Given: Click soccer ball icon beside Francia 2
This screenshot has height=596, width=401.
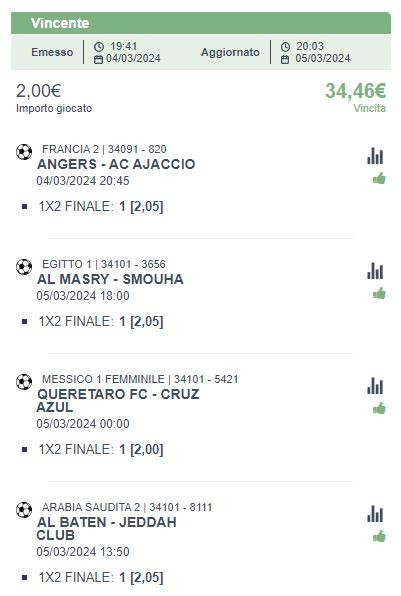Looking at the screenshot, I should [x=24, y=152].
